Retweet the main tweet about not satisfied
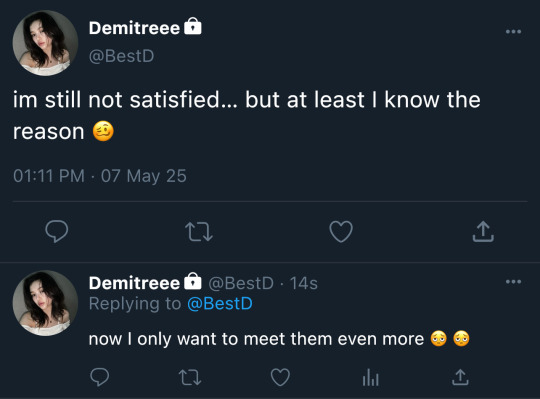Image resolution: width=540 pixels, height=399 pixels. tap(199, 232)
